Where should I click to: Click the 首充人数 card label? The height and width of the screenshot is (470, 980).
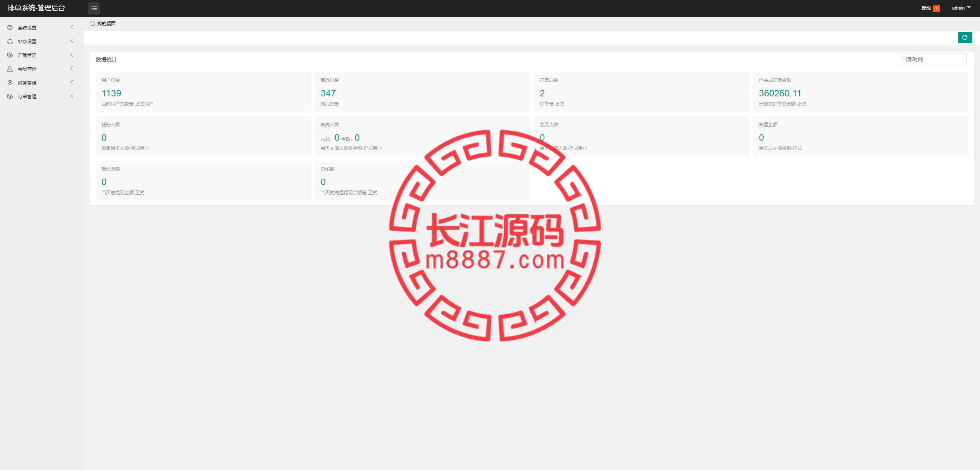pos(330,125)
